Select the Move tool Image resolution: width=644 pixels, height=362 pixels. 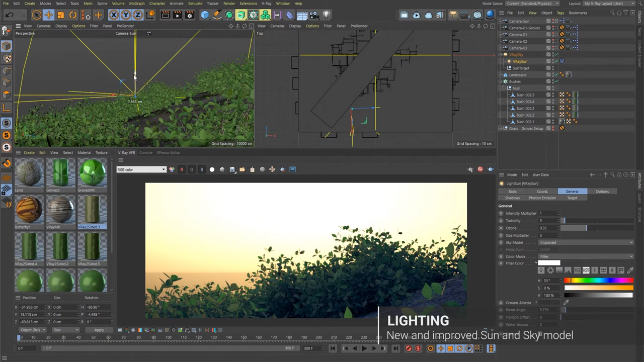(x=48, y=15)
